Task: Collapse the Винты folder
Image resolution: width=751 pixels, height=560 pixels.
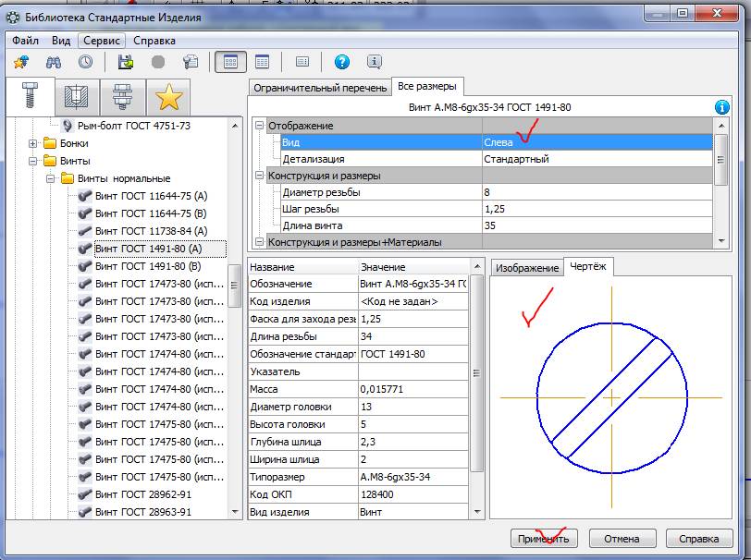Action: click(x=32, y=161)
